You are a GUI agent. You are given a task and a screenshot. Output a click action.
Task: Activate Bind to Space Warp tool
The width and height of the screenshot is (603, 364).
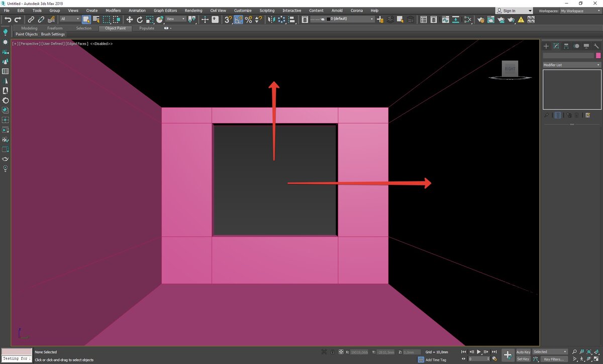click(52, 20)
